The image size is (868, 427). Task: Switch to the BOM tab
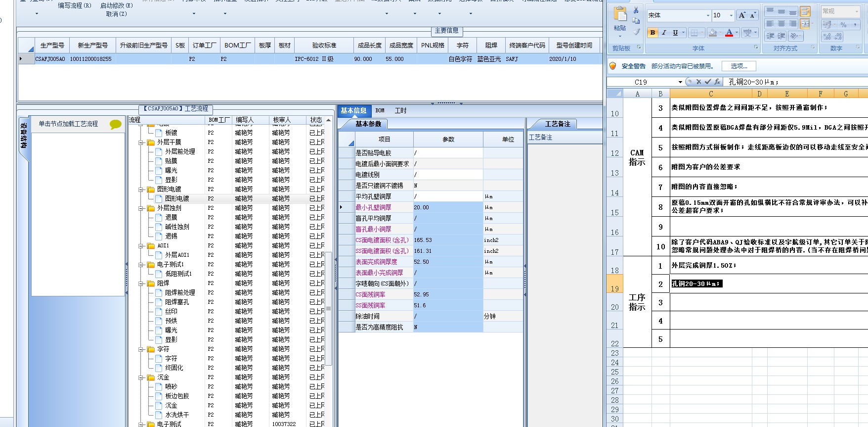pyautogui.click(x=380, y=110)
